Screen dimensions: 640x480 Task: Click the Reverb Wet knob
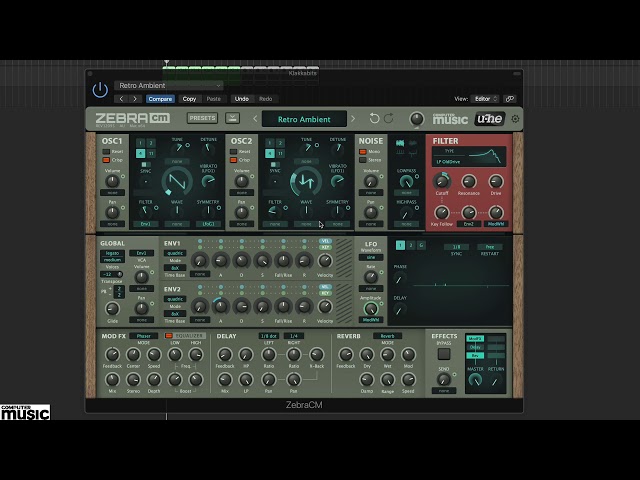tap(387, 354)
